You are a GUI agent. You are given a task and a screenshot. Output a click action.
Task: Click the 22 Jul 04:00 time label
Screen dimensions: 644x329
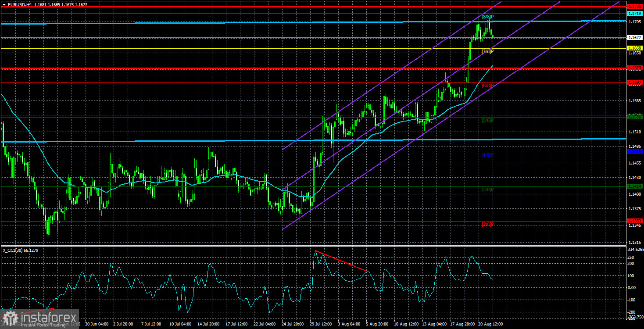pyautogui.click(x=265, y=324)
